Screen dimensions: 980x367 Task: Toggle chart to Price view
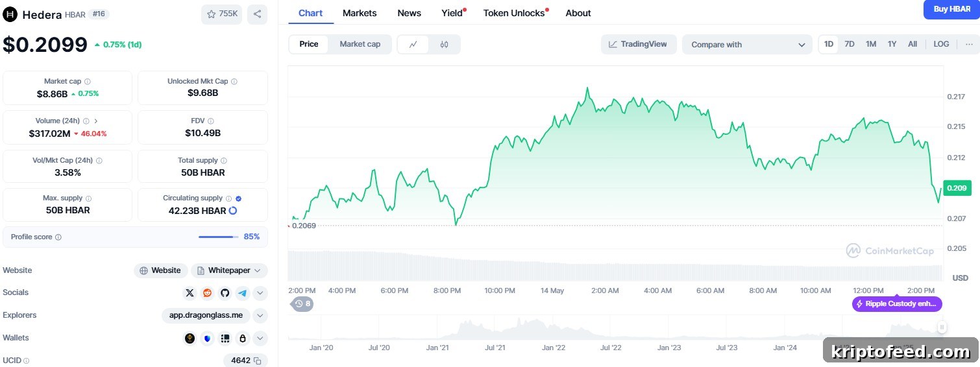pos(309,44)
